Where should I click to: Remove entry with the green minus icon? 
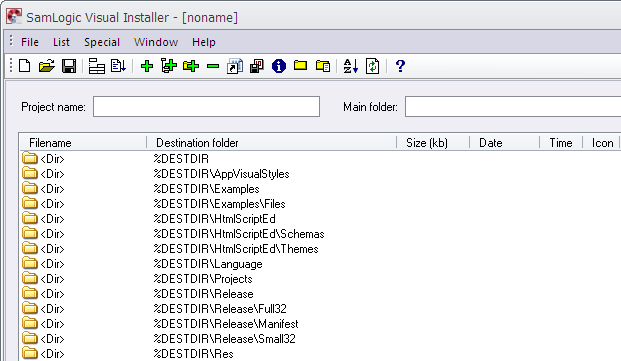pyautogui.click(x=213, y=66)
